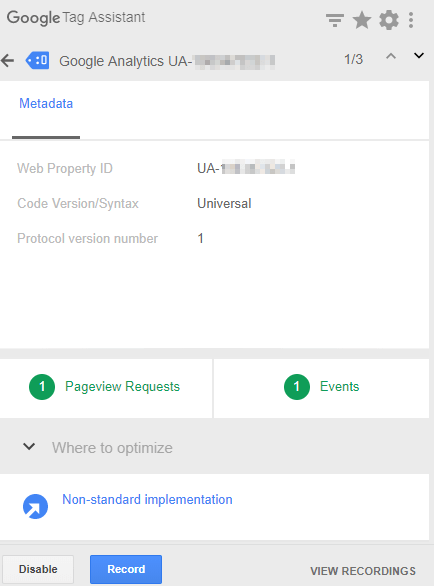Open settings gear icon
434x586 pixels.
[389, 20]
